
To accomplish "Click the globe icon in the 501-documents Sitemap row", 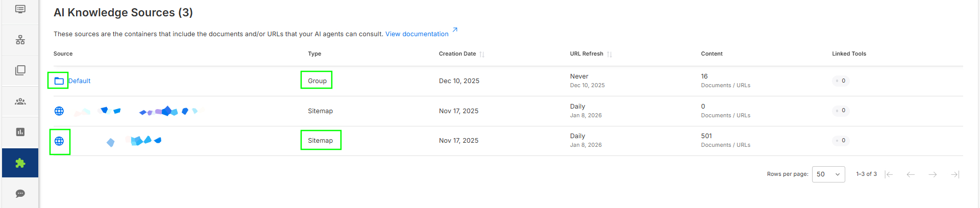I will pyautogui.click(x=59, y=141).
